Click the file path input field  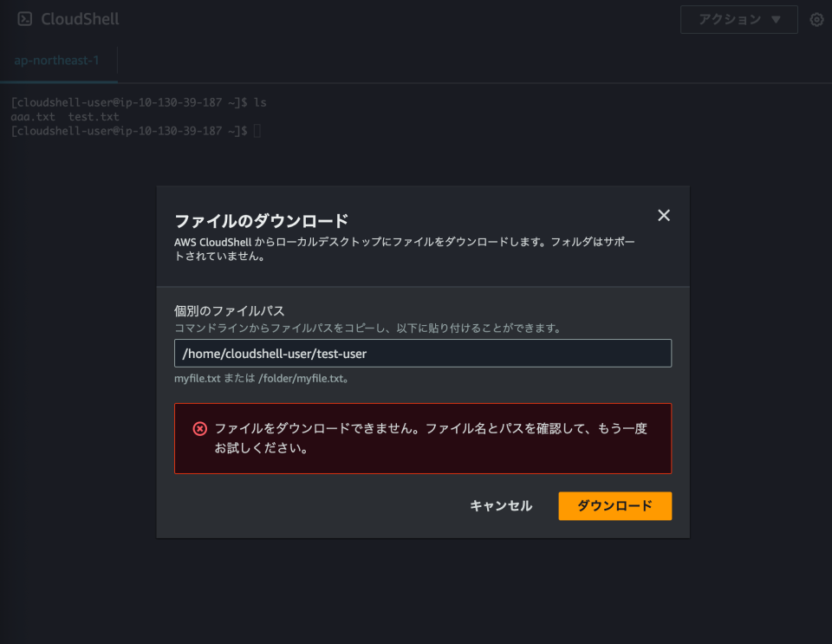point(423,353)
